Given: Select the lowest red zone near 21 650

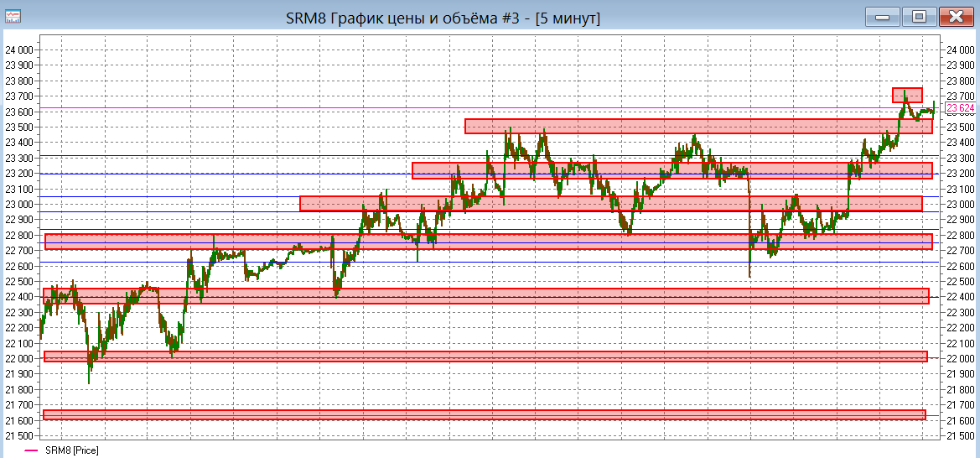Looking at the screenshot, I should tap(484, 415).
